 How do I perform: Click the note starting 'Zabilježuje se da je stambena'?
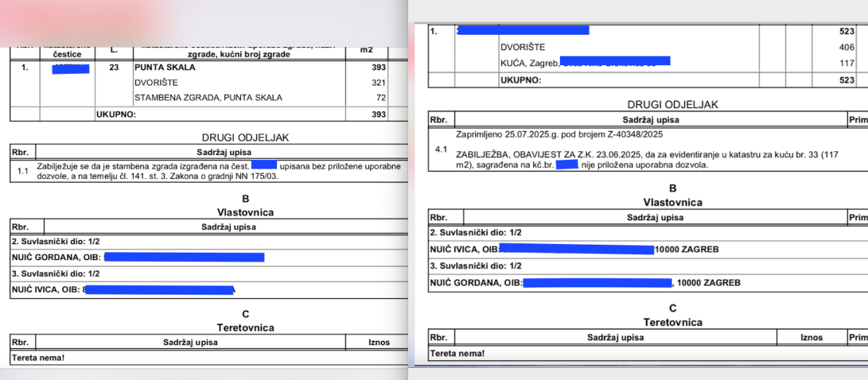pyautogui.click(x=217, y=171)
